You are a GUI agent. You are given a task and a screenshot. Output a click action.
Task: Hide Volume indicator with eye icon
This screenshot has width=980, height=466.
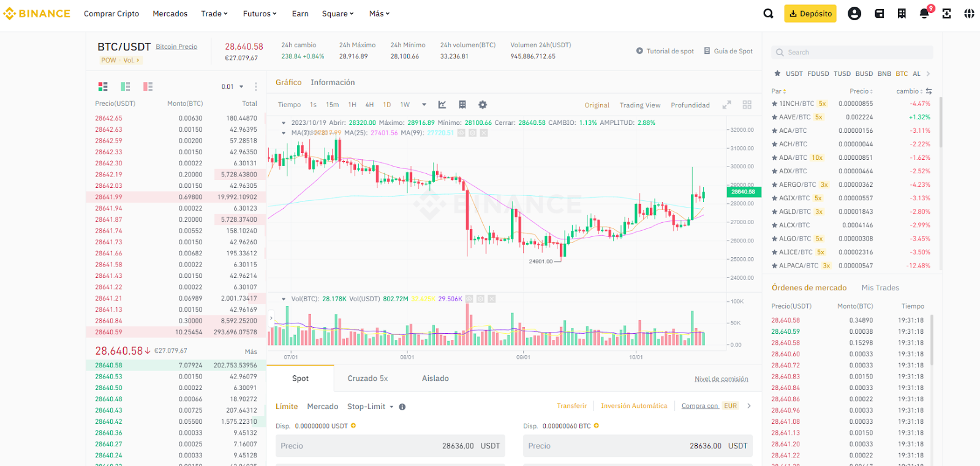469,299
